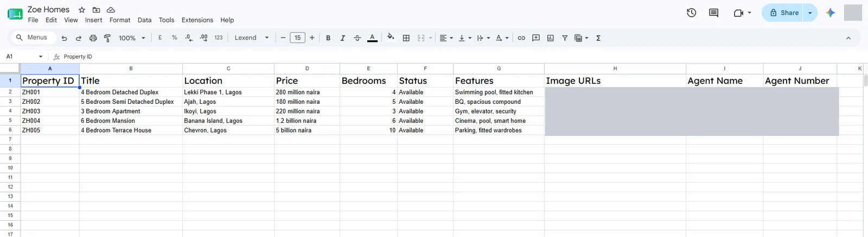Format as percent
This screenshot has height=237, width=868.
[x=175, y=38]
